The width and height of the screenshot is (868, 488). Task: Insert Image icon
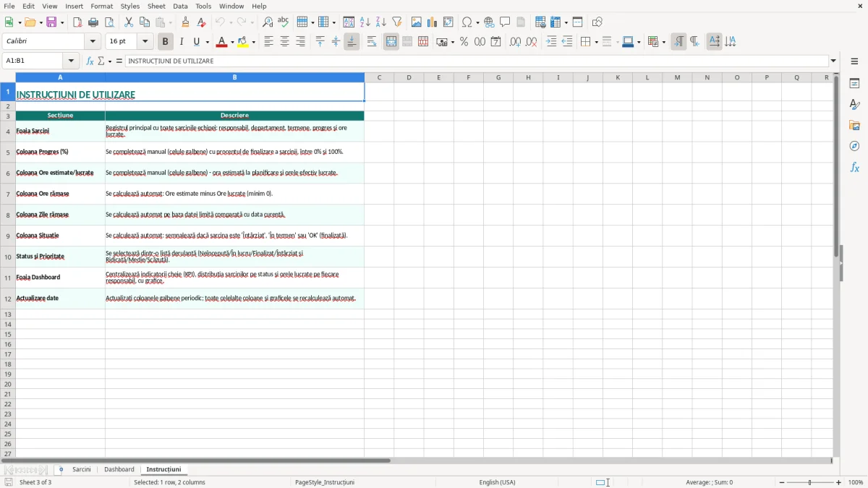pos(417,22)
